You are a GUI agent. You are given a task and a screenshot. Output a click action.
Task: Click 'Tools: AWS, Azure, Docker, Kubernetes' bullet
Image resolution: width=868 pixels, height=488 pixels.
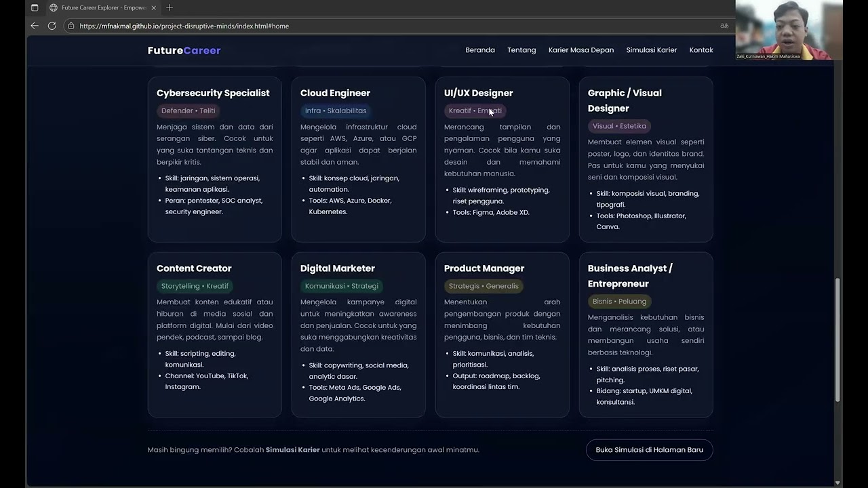[350, 206]
